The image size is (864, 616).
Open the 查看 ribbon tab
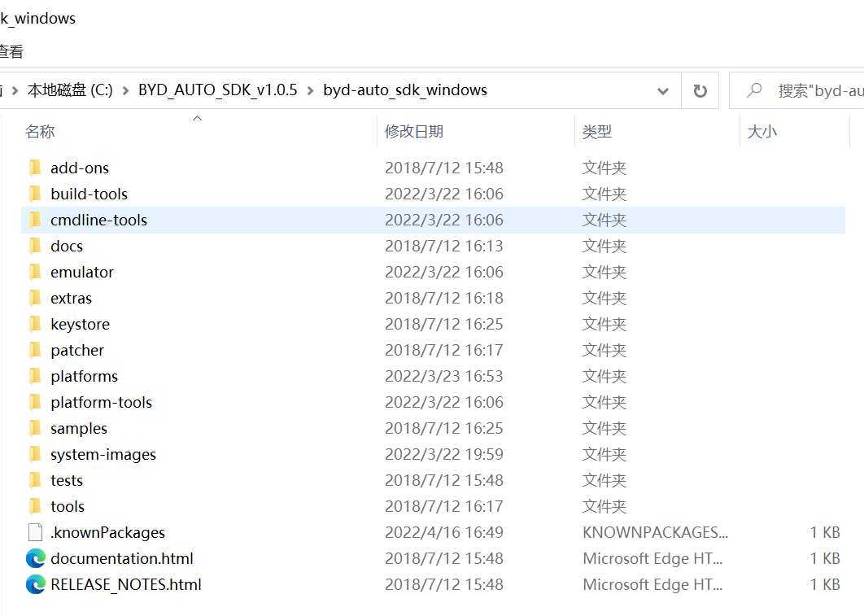11,51
